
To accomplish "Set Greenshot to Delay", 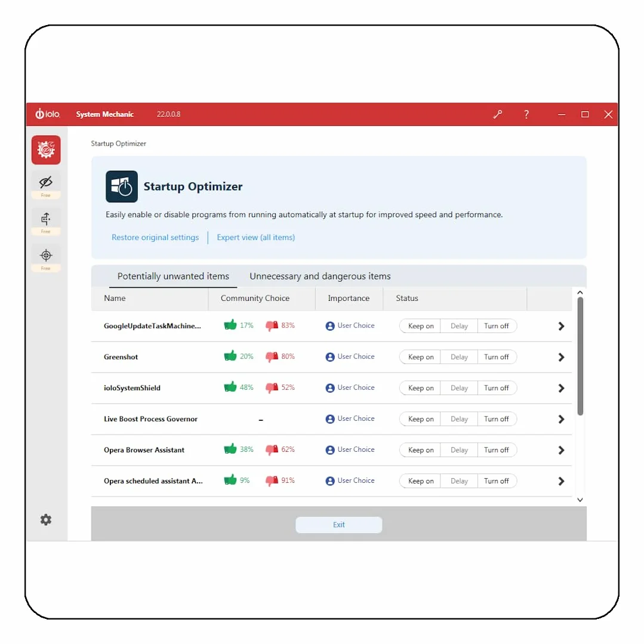I will (x=459, y=357).
